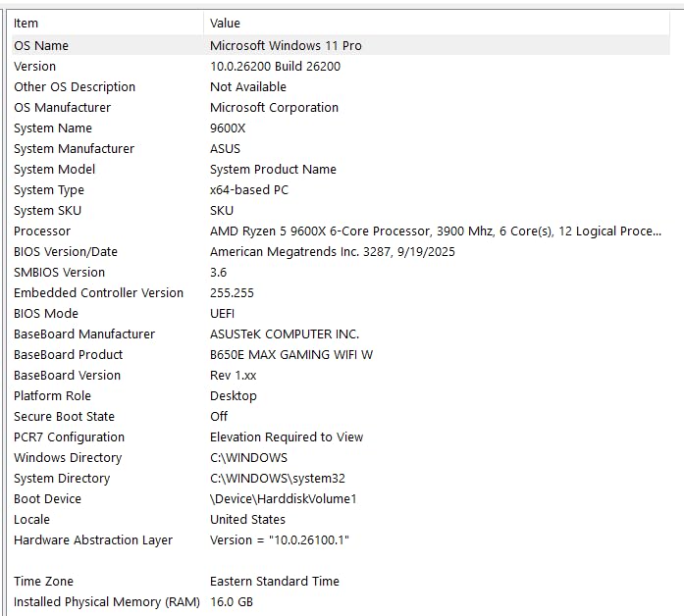Click the value 10.0.26200 Build 26200

[275, 67]
